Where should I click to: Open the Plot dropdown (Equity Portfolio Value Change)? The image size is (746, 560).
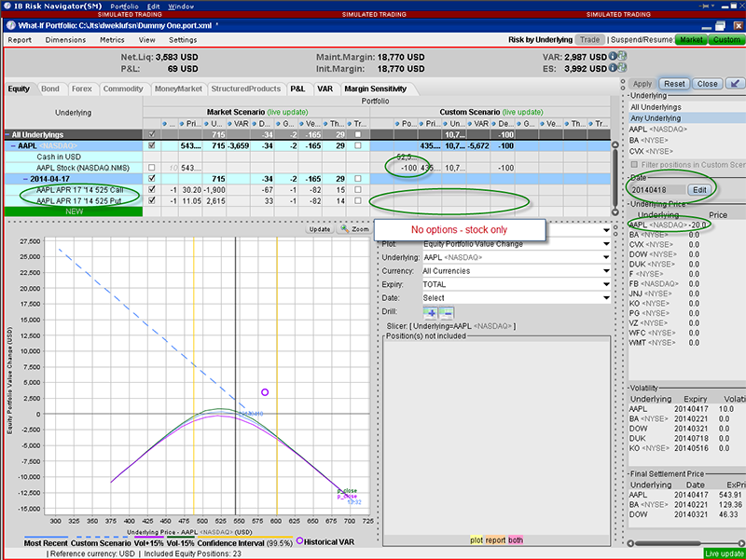coord(517,244)
